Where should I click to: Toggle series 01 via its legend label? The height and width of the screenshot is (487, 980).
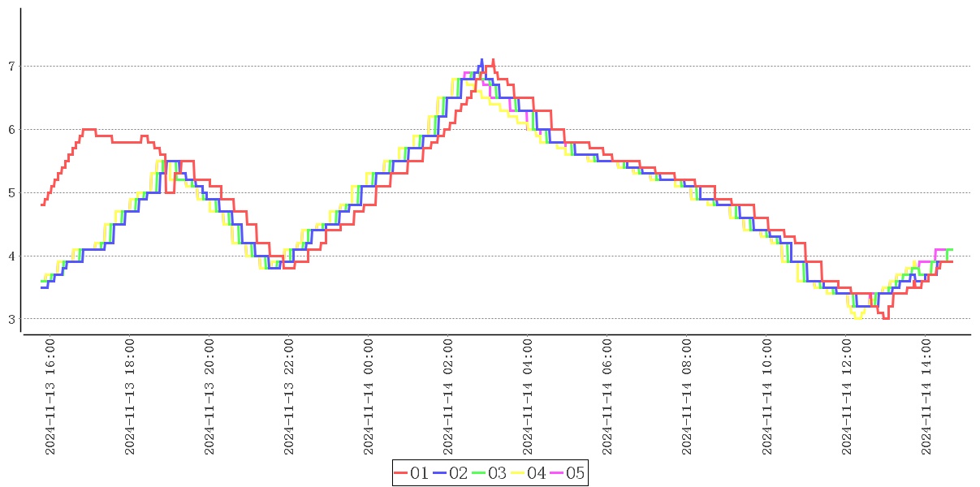click(x=420, y=473)
